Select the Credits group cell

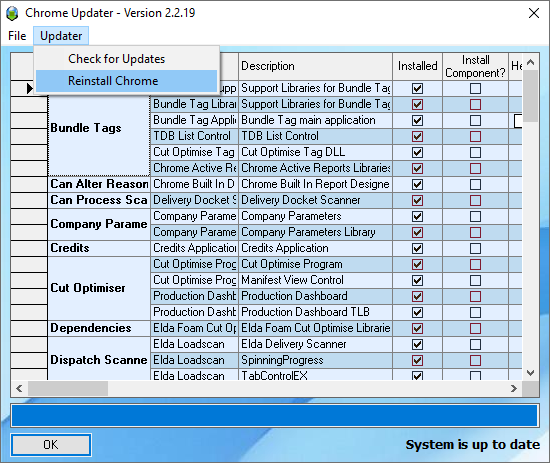click(99, 248)
